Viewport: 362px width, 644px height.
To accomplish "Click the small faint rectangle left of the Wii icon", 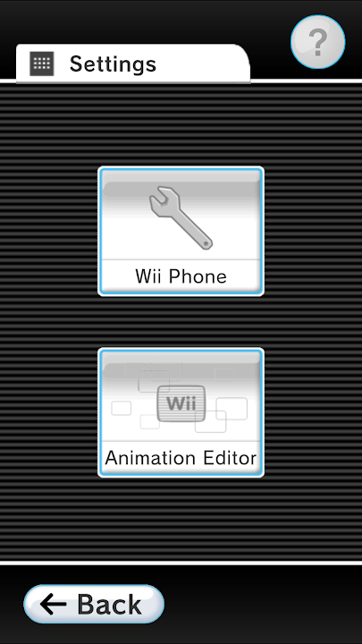I will pos(121,408).
